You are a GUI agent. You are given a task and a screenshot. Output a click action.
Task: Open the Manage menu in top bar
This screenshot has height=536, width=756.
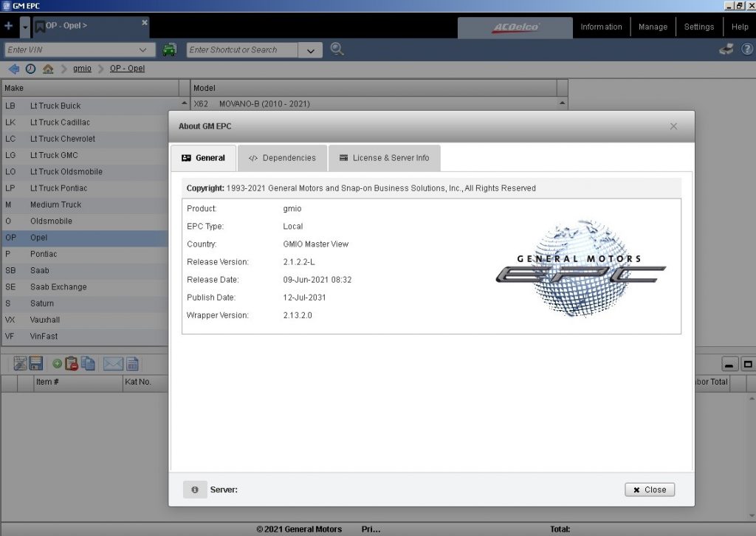[x=653, y=26]
